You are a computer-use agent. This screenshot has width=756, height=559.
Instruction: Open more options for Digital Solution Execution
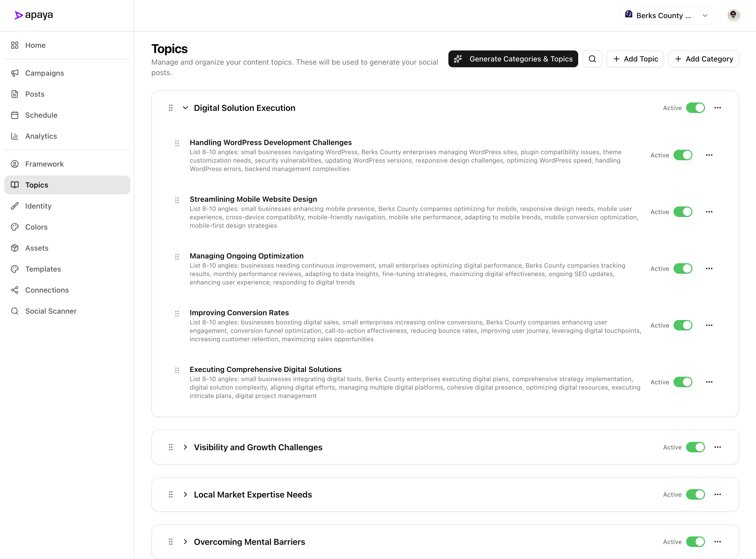[717, 108]
